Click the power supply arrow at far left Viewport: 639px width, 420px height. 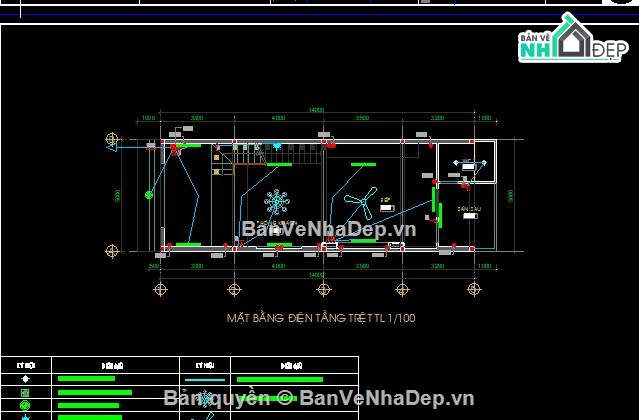pyautogui.click(x=112, y=146)
